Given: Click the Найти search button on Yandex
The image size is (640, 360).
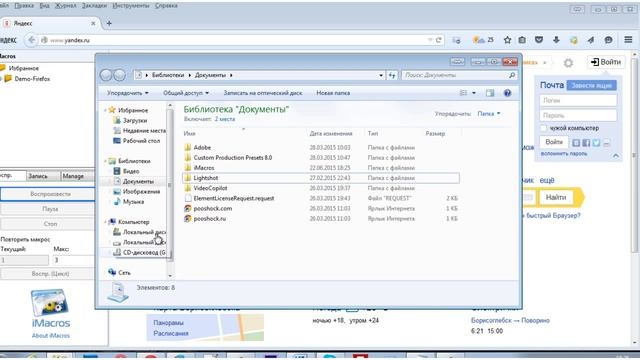Looking at the screenshot, I should [x=556, y=198].
